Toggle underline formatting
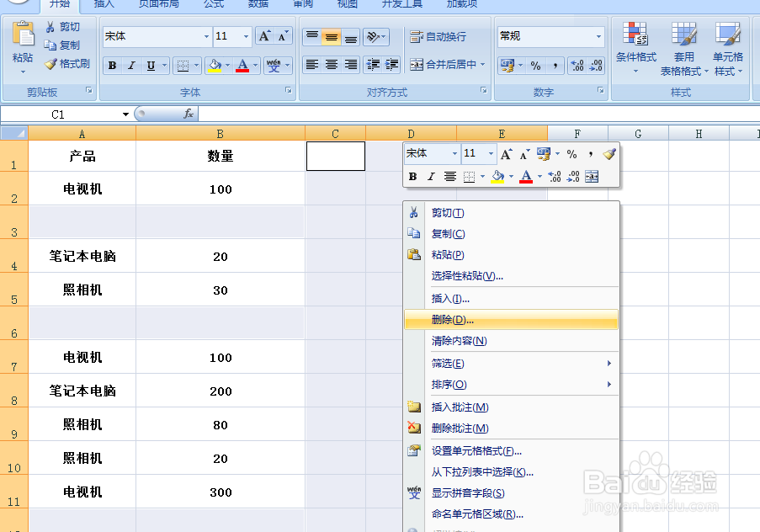Viewport: 760px width, 532px height. tap(151, 65)
